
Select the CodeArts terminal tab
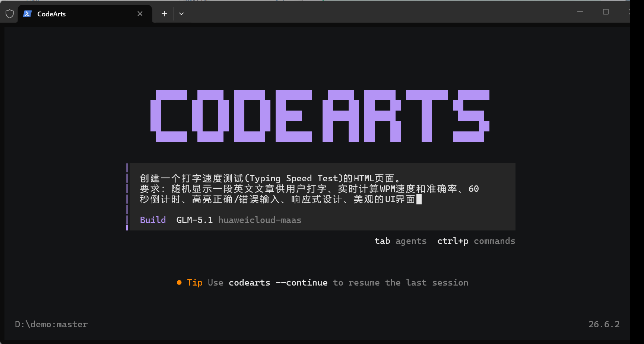click(x=85, y=14)
